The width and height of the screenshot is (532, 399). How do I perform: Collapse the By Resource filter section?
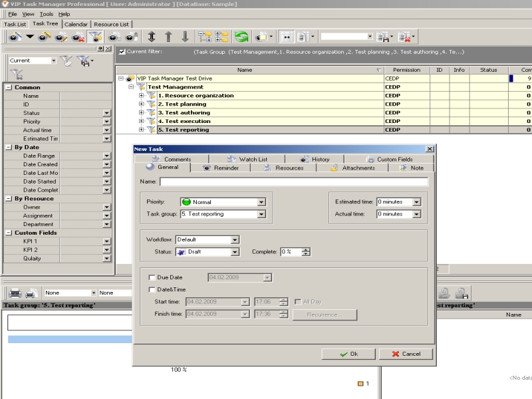pyautogui.click(x=9, y=198)
